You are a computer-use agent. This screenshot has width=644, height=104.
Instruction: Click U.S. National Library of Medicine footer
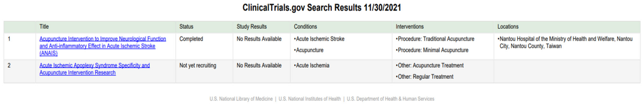pos(241,99)
